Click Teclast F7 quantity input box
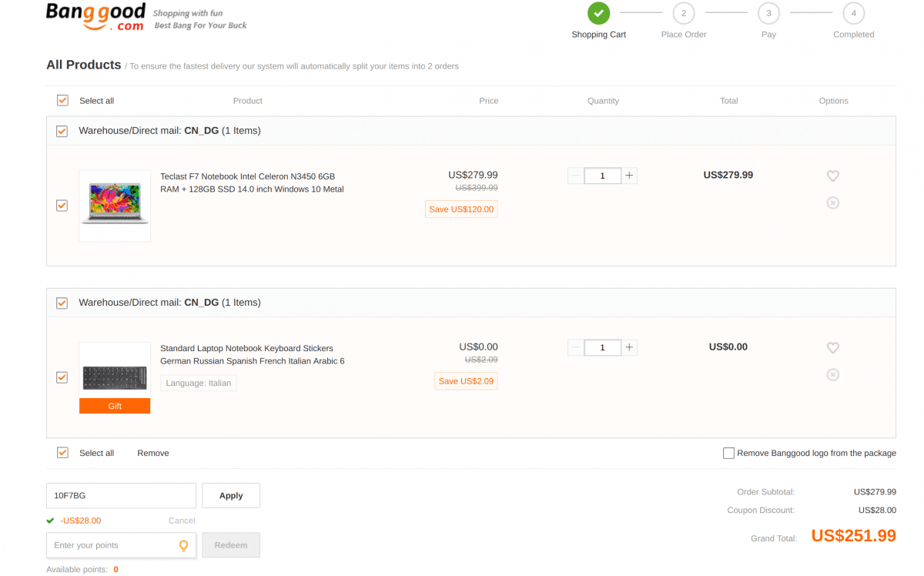This screenshot has width=924, height=576. coord(602,176)
